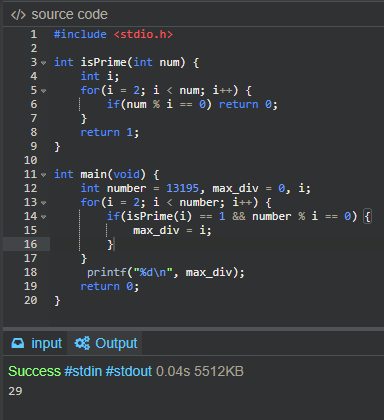Image resolution: width=384 pixels, height=420 pixels.
Task: Collapse the for loop at line 5
Action: pyautogui.click(x=43, y=91)
